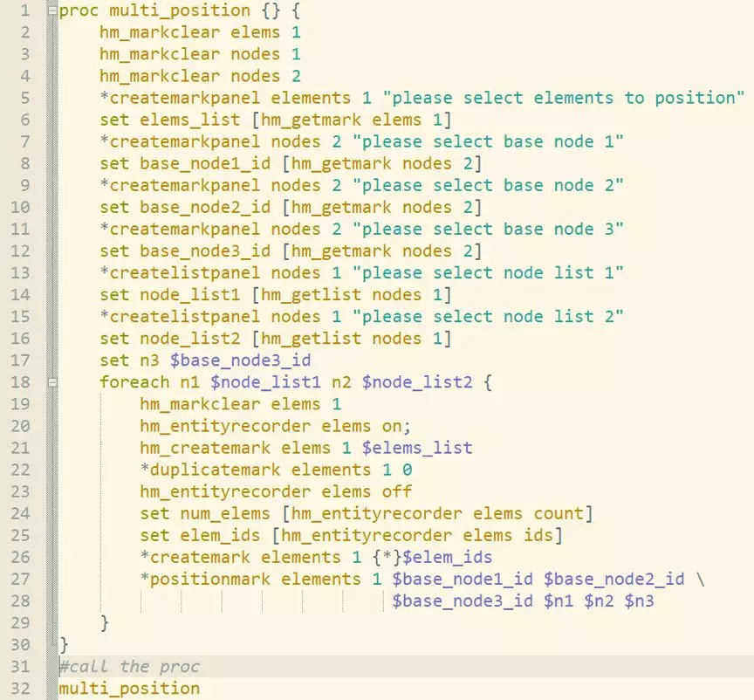754x700 pixels.
Task: Click the "please select base node 3" string
Action: tap(492, 229)
